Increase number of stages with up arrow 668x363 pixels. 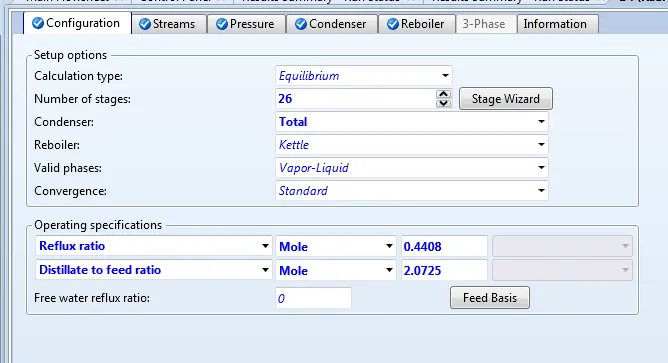(x=443, y=94)
